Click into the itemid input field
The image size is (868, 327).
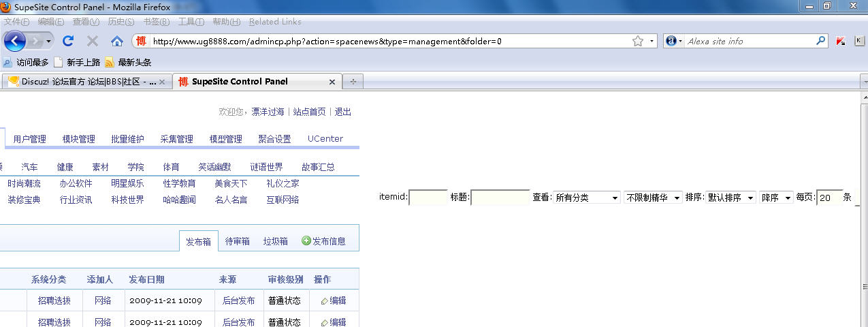[x=428, y=198]
